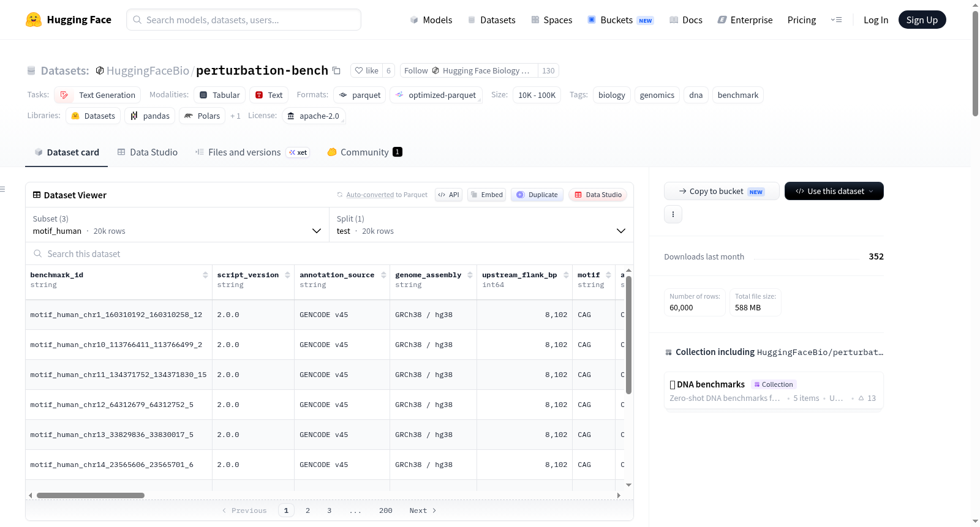Viewport: 980px width, 527px height.
Task: Open Buckets in top navigation
Action: (620, 20)
